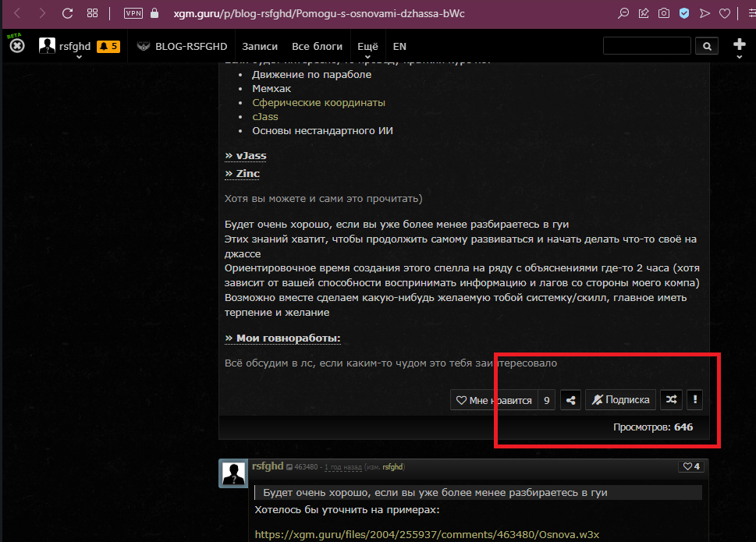
Task: Click the send/flow paper plane icon
Action: (x=705, y=13)
